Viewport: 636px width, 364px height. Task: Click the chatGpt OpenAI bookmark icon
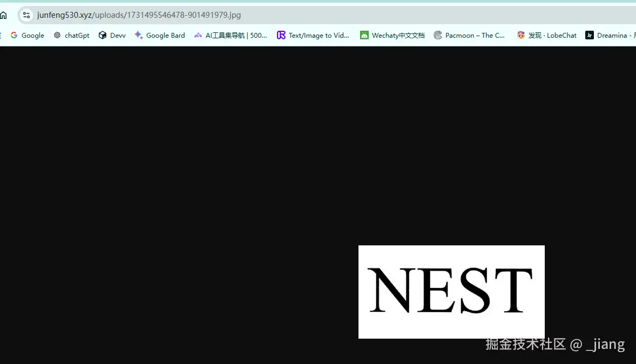click(56, 35)
